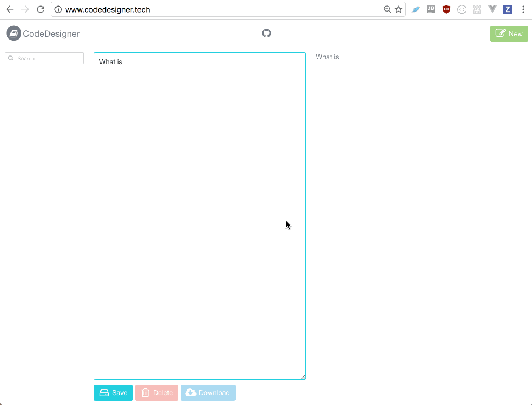Open the blue bird browser extension
Image resolution: width=532 pixels, height=405 pixels.
point(416,9)
